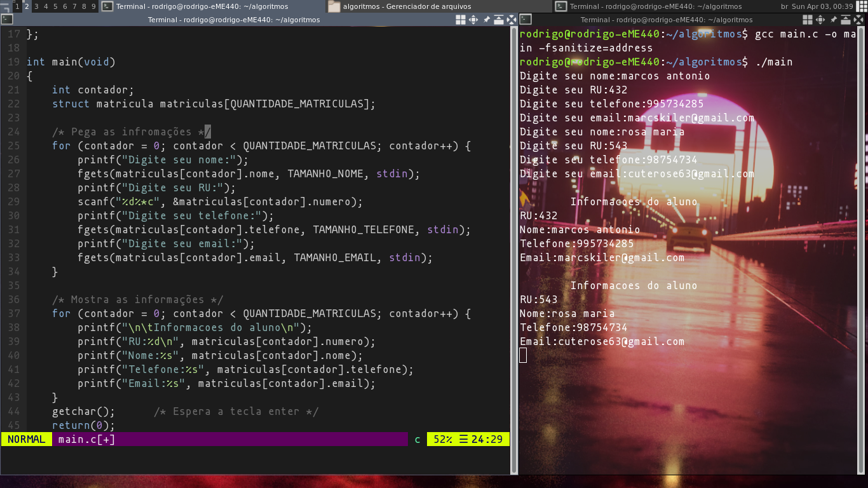Viewport: 868px width, 488px height.
Task: Click the 'int contador;' declaration line
Action: 93,90
